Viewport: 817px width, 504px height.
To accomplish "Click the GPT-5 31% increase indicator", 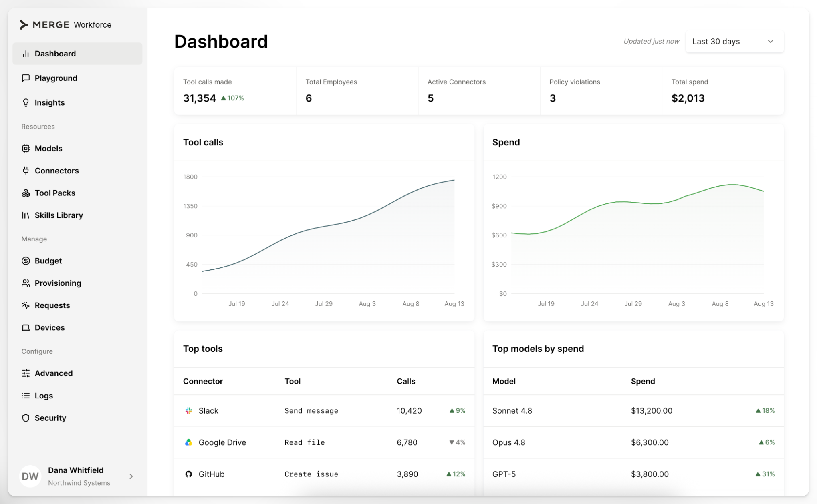I will (765, 474).
